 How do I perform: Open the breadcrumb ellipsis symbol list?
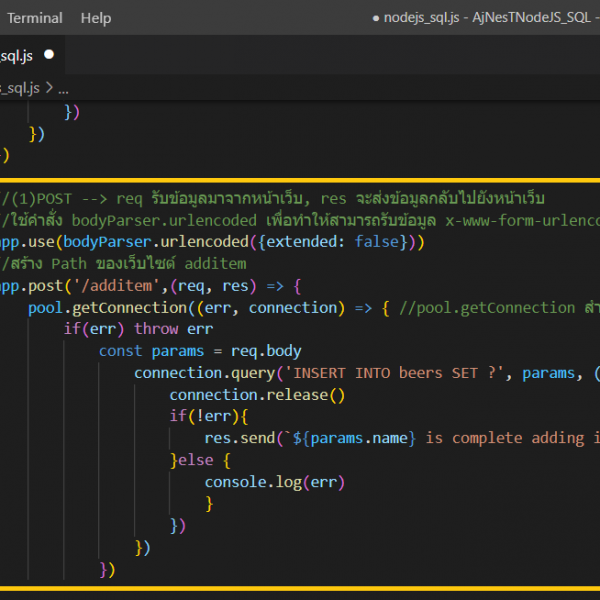pos(64,88)
